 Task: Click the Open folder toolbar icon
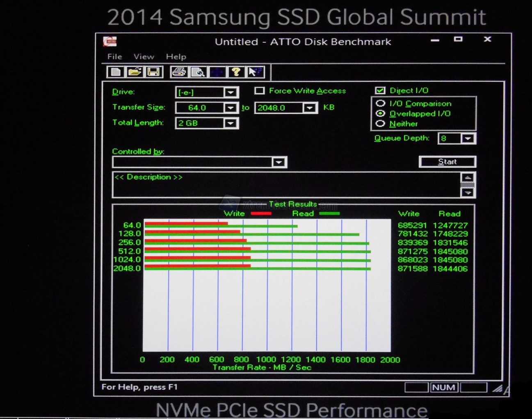135,72
